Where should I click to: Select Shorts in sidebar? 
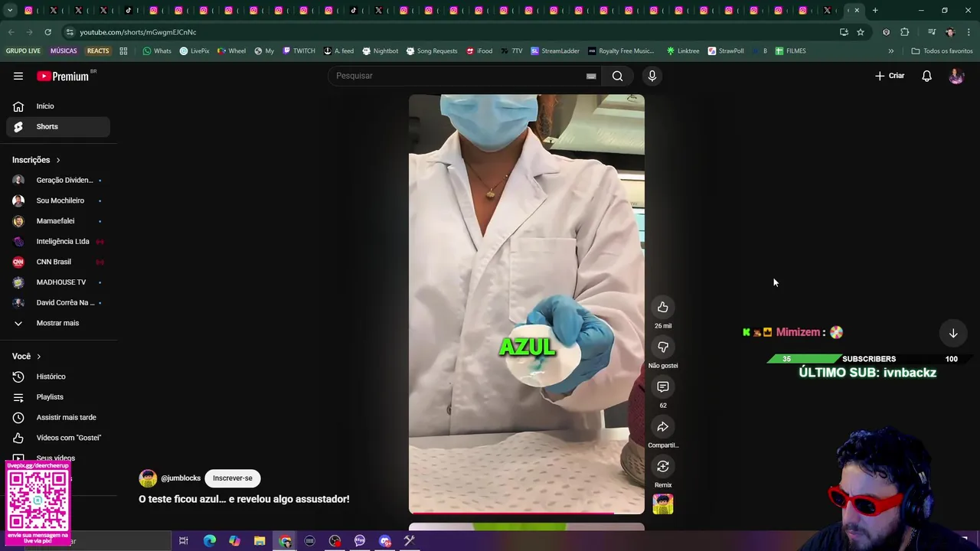pyautogui.click(x=58, y=126)
